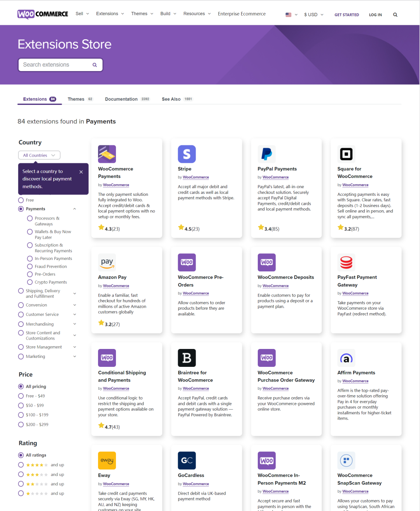
Task: Click the GET STARTED button
Action: [346, 14]
